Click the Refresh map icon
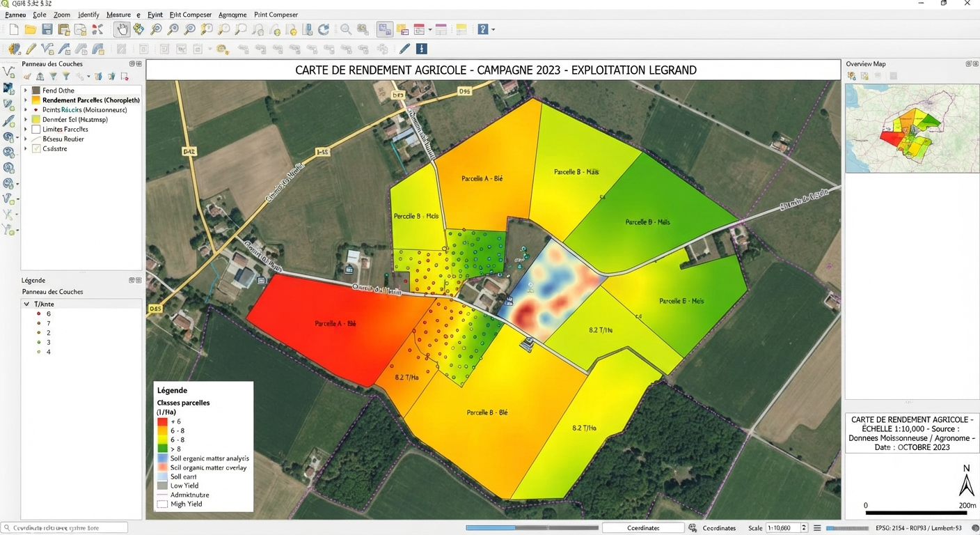Image resolution: width=980 pixels, height=535 pixels. click(324, 29)
